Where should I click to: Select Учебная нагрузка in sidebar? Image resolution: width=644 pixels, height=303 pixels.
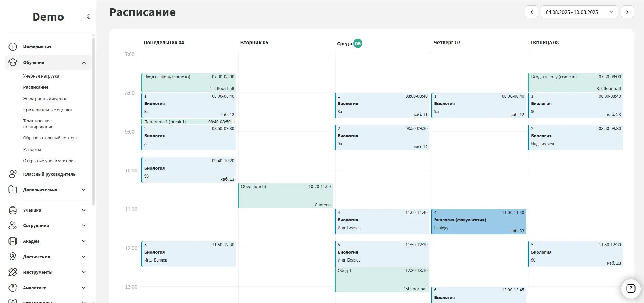41,76
